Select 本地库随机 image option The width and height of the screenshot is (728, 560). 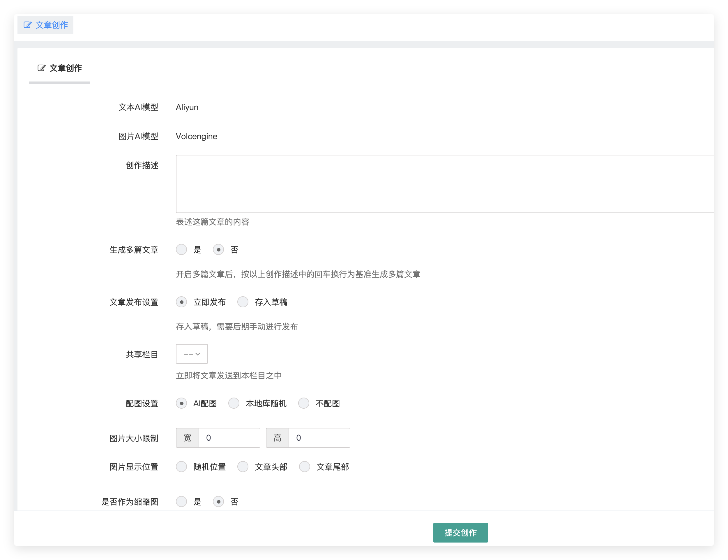coord(234,403)
